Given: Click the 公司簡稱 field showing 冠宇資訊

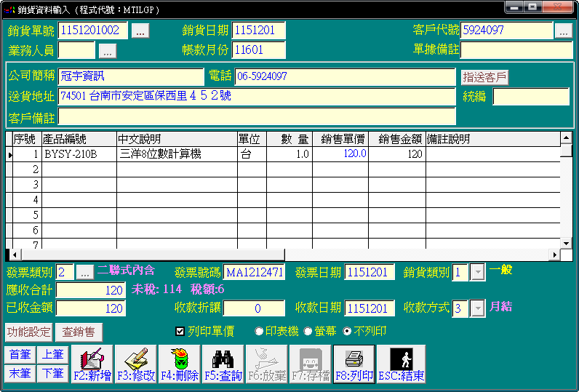Looking at the screenshot, I should tap(131, 77).
